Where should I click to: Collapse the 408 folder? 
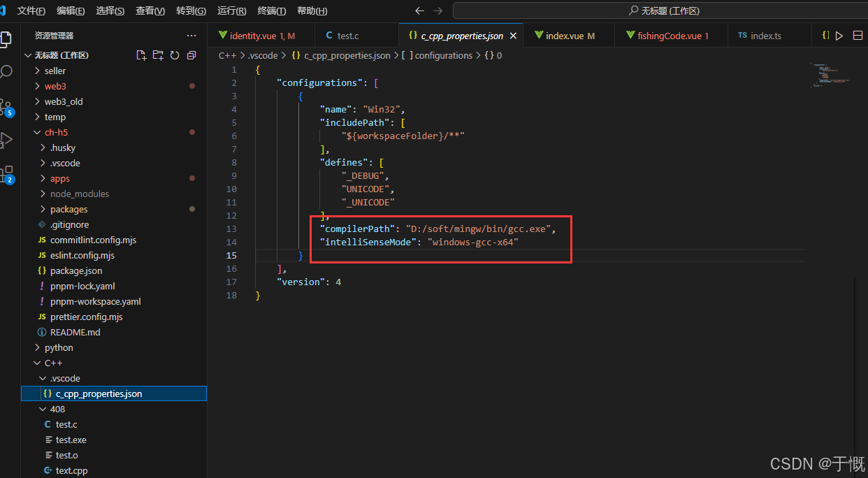[57, 409]
